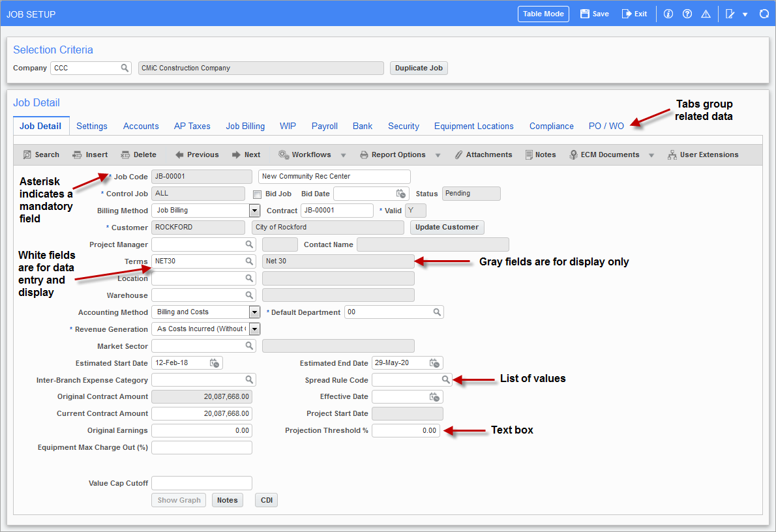Navigate with the Previous record arrow icon
776x532 pixels.
(x=196, y=155)
